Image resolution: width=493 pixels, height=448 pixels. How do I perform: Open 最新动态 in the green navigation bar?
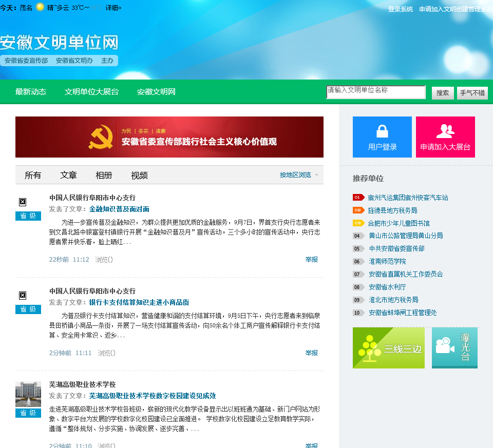31,92
